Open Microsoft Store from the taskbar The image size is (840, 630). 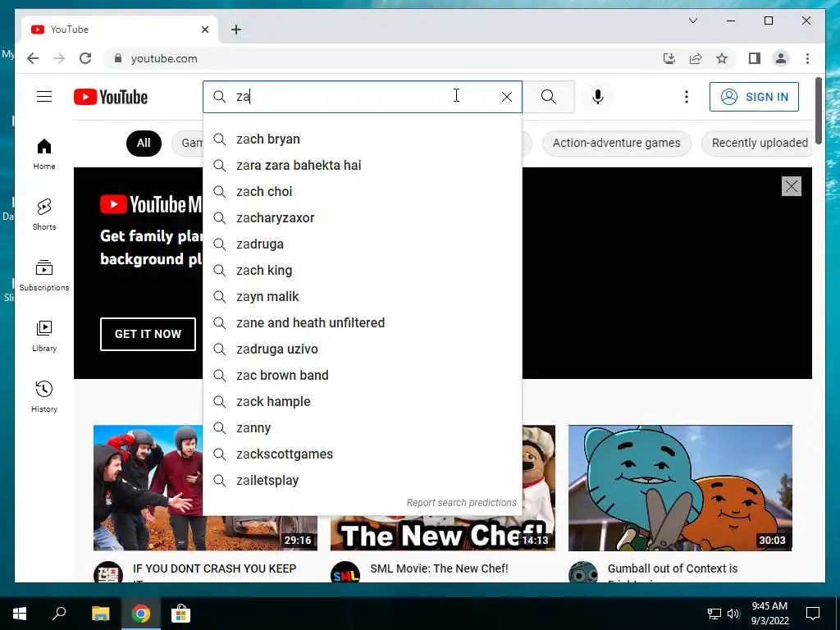point(180,614)
